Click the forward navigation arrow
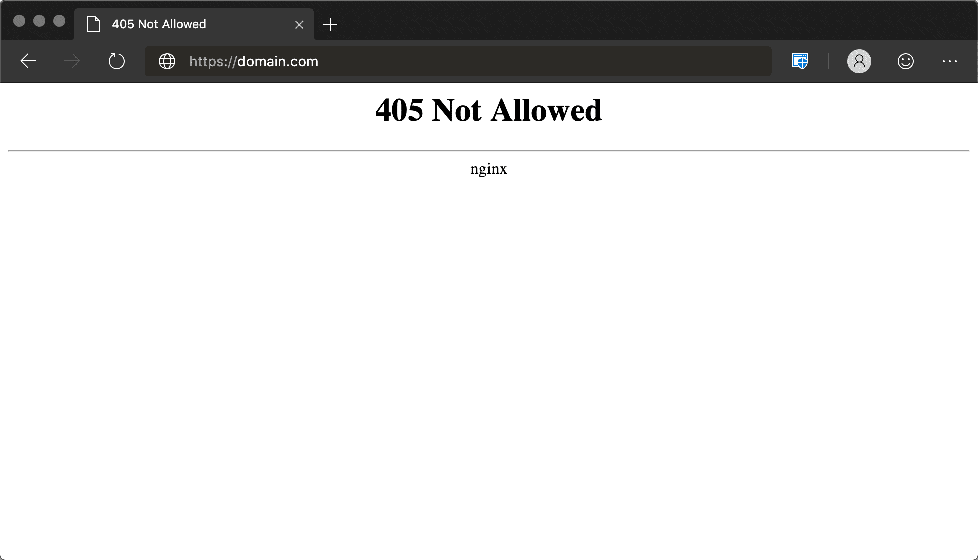 71,61
